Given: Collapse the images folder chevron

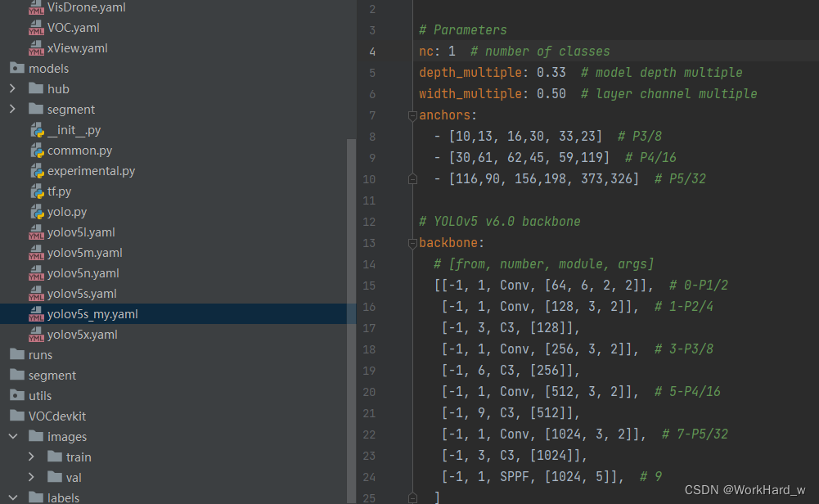Looking at the screenshot, I should click(13, 436).
